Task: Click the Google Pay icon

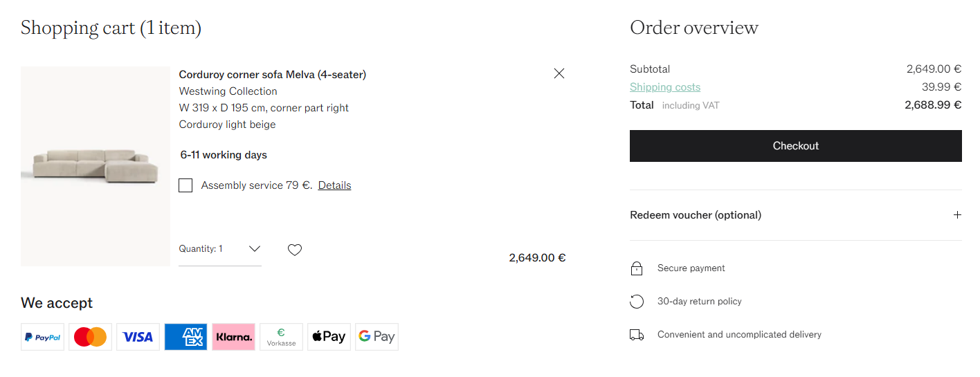Action: pyautogui.click(x=376, y=337)
